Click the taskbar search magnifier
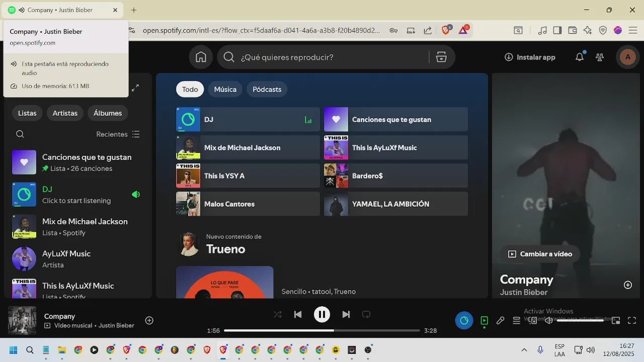Viewport: 644px width, 362px height. [x=30, y=350]
